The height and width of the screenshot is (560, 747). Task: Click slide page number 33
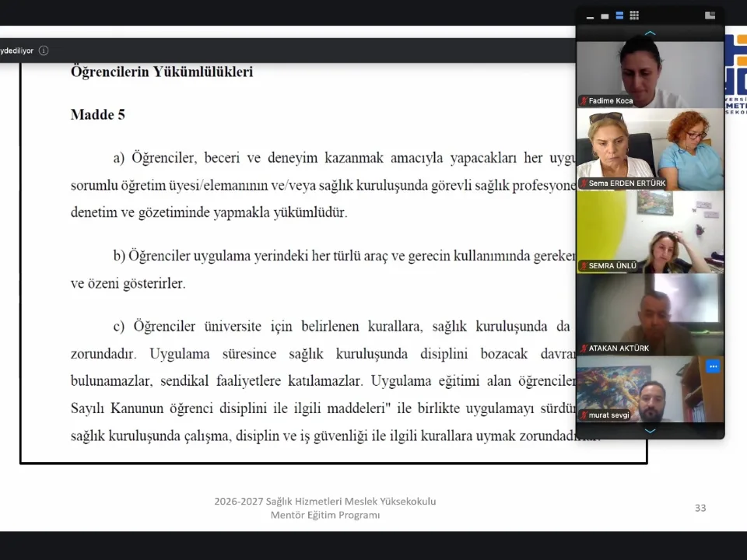point(700,508)
